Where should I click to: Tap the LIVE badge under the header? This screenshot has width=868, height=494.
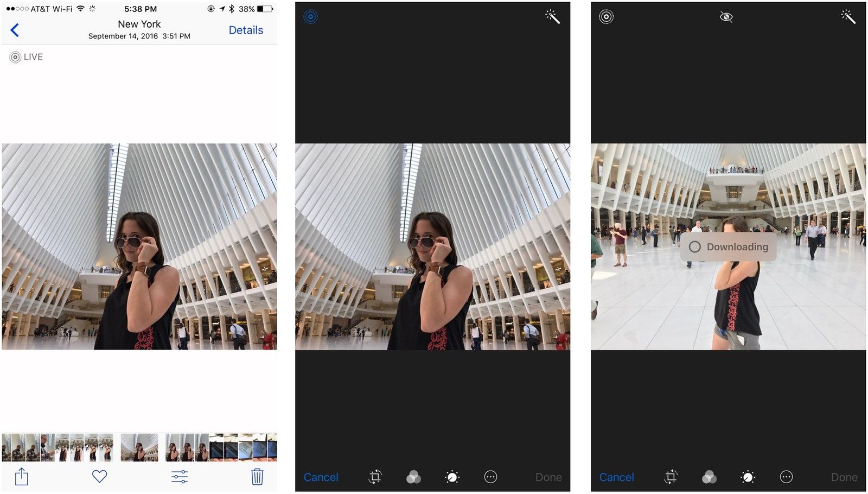pyautogui.click(x=26, y=57)
